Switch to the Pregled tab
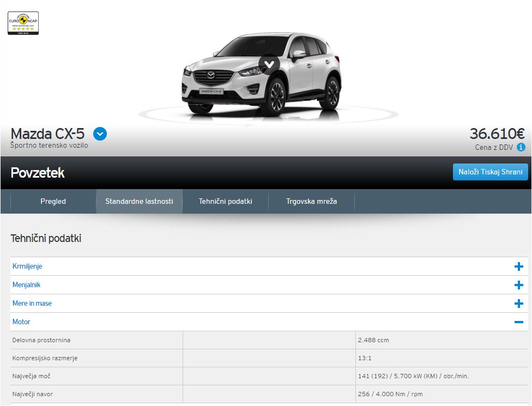532x406 pixels. coord(53,201)
